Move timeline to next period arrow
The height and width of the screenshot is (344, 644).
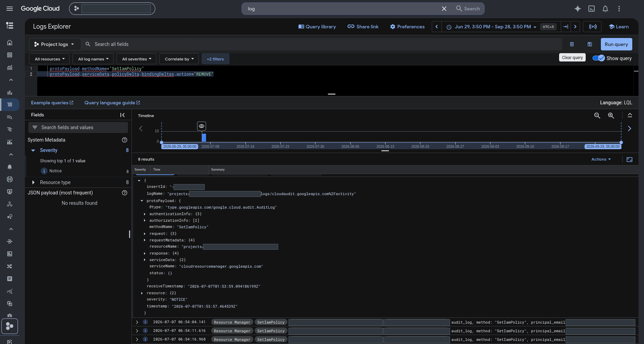pyautogui.click(x=630, y=128)
